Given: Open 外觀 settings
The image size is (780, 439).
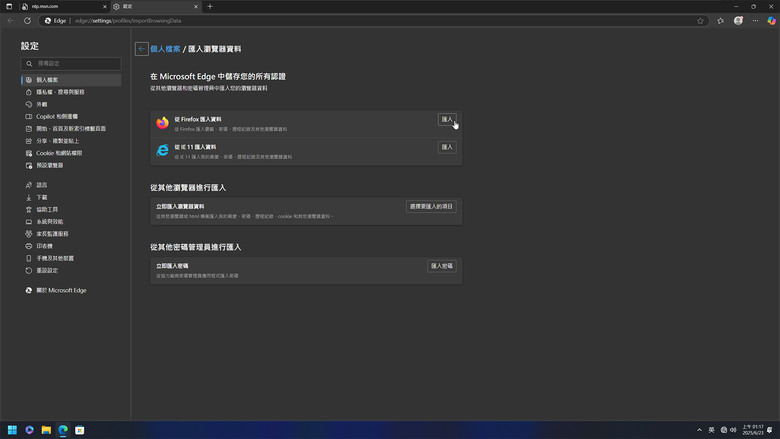Looking at the screenshot, I should [x=71, y=104].
